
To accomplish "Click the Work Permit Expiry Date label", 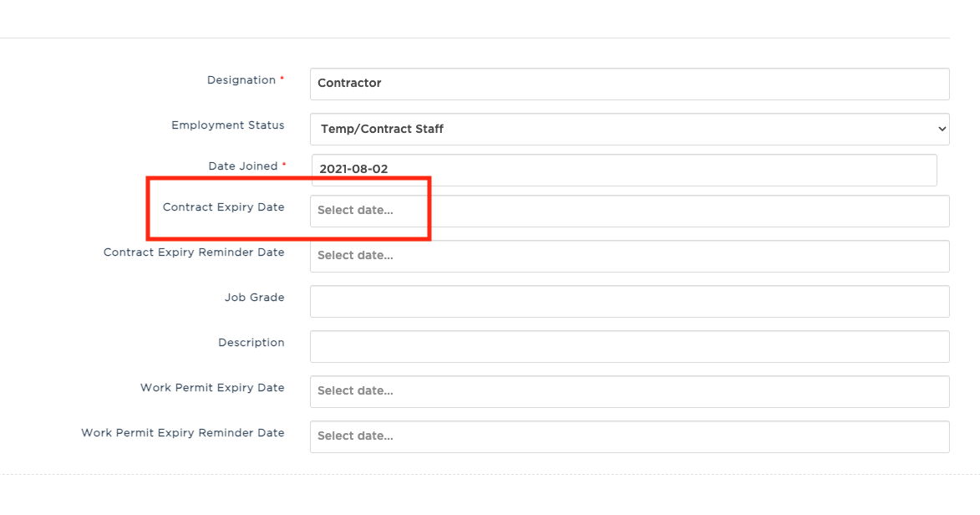I will (212, 387).
